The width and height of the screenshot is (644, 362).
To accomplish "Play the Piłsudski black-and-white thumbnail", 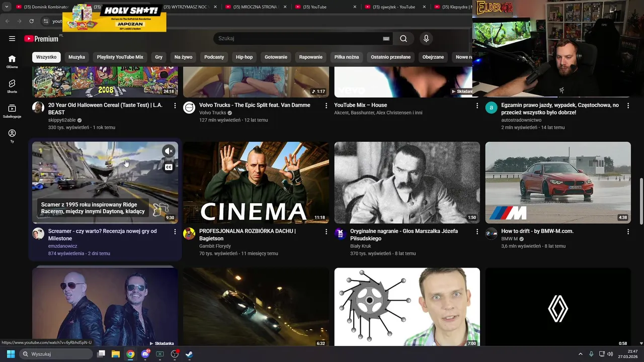I will coord(407,183).
